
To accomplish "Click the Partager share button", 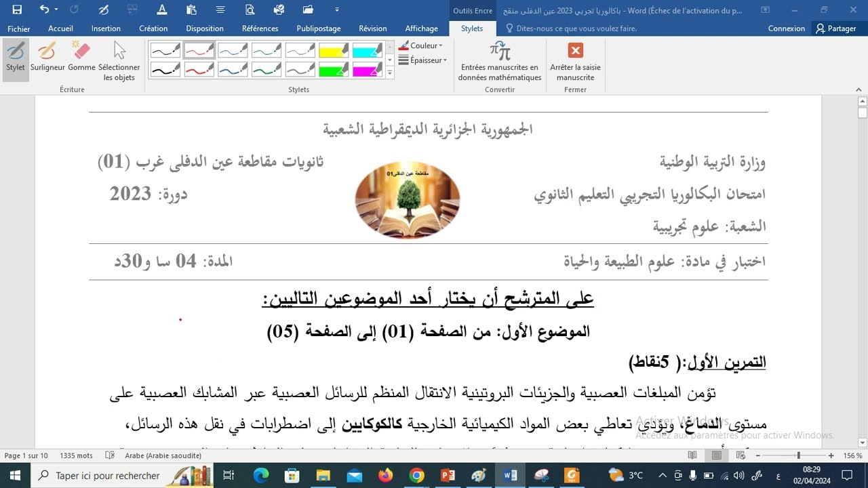I will [x=837, y=28].
